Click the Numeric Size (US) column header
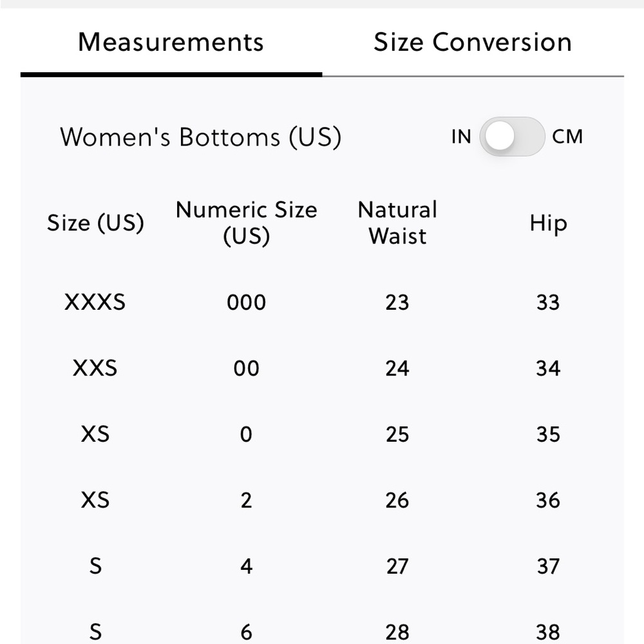The width and height of the screenshot is (644, 644). [x=247, y=223]
